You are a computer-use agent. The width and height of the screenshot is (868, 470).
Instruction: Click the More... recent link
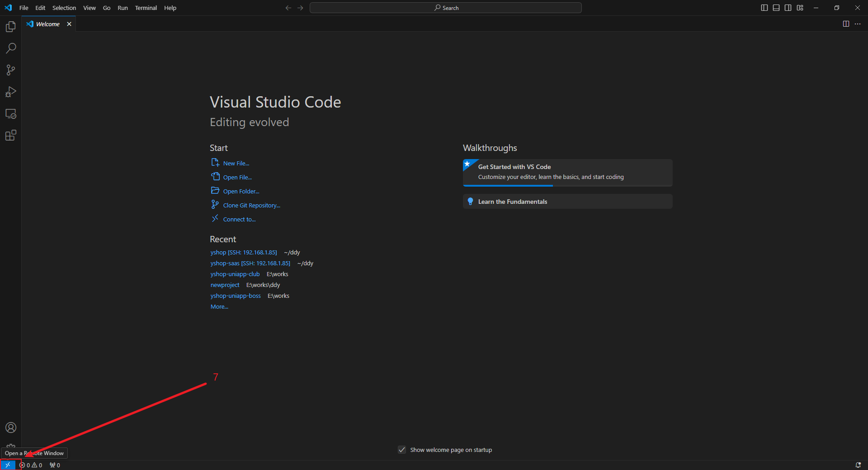(x=219, y=307)
